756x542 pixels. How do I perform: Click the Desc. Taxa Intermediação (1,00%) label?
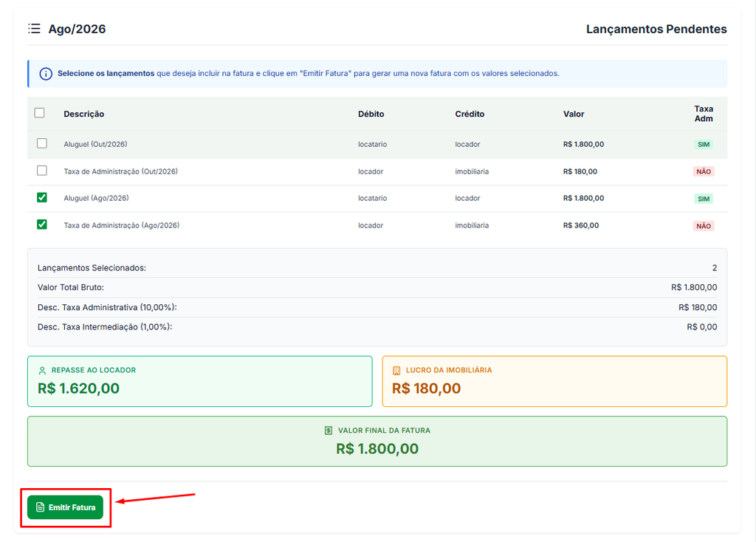tap(105, 327)
